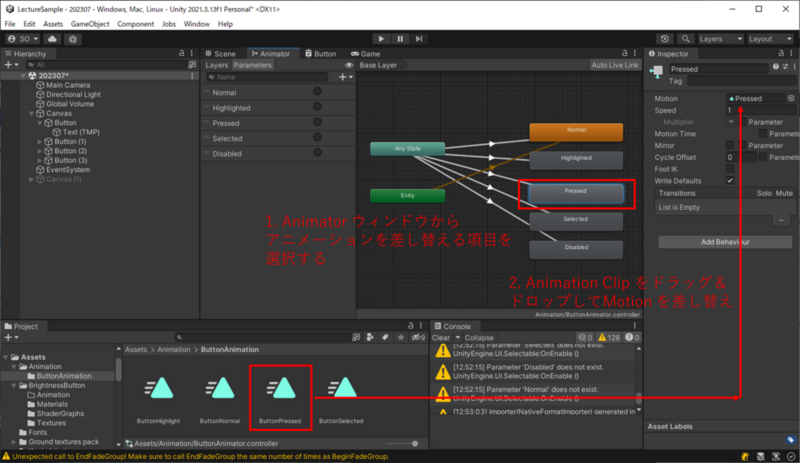Switch to the Button tab
This screenshot has height=463, width=800.
pos(321,54)
